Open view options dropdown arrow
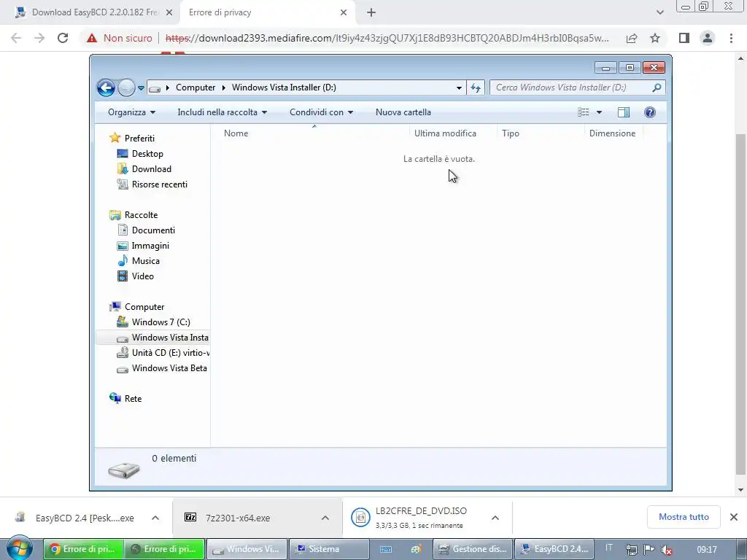 click(x=600, y=112)
